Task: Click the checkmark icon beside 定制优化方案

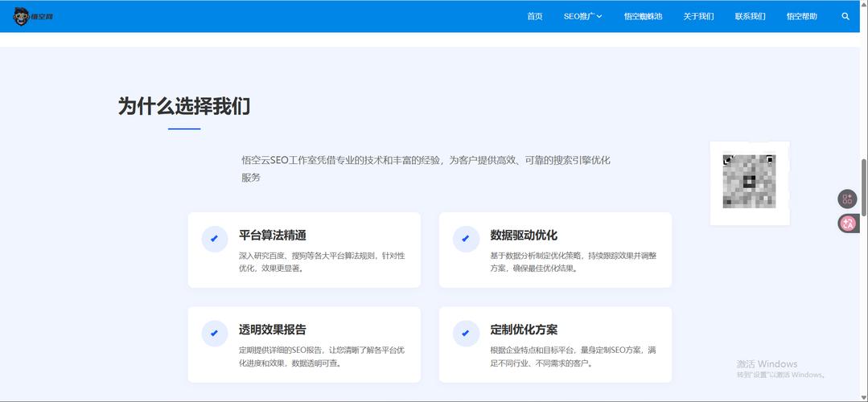Action: (x=466, y=334)
